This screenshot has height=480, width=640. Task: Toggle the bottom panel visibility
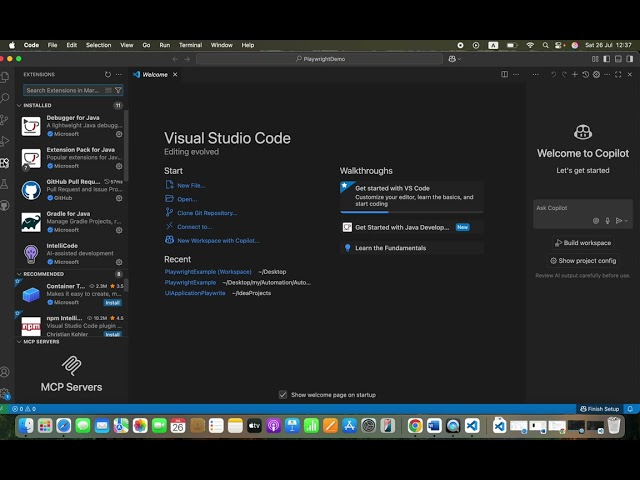tap(618, 59)
